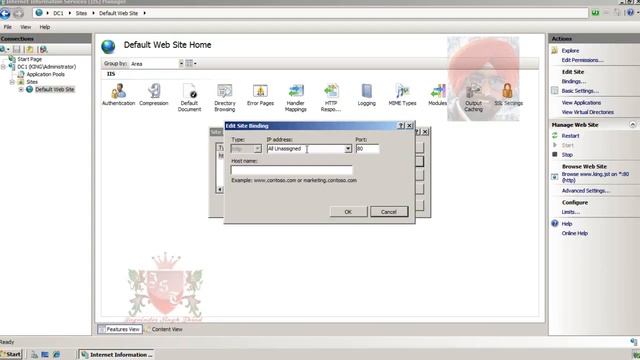Click the Limits... link under Configure

pyautogui.click(x=571, y=212)
